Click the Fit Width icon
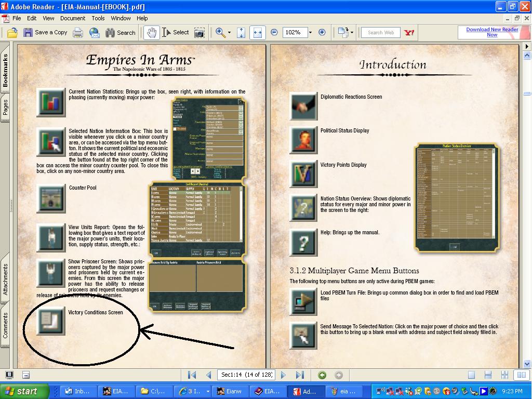Screen dimensions: 532x399 pos(258,33)
